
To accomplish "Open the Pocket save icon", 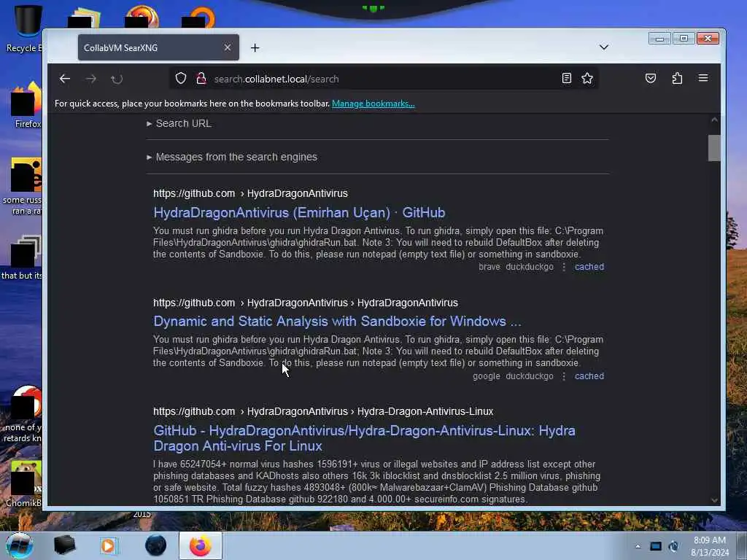I will point(650,78).
